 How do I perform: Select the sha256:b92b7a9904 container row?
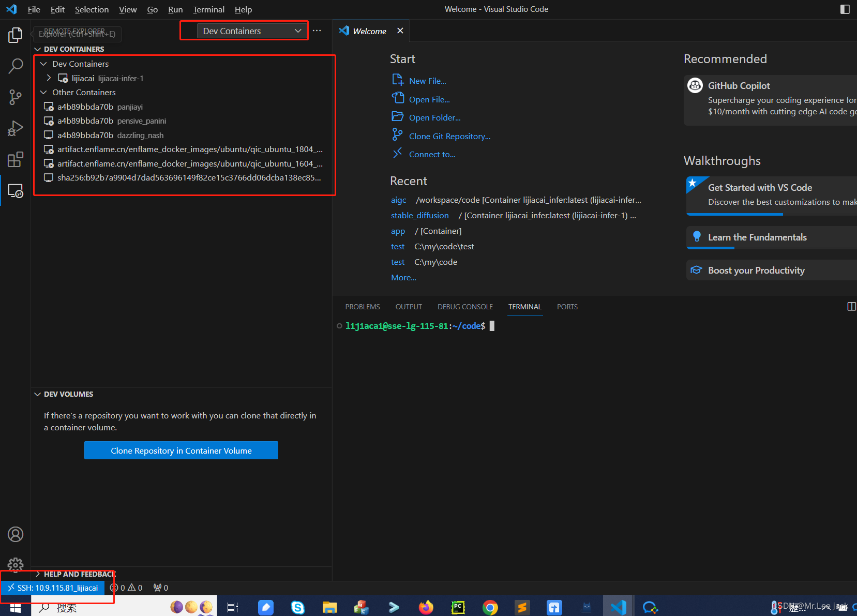pyautogui.click(x=181, y=177)
